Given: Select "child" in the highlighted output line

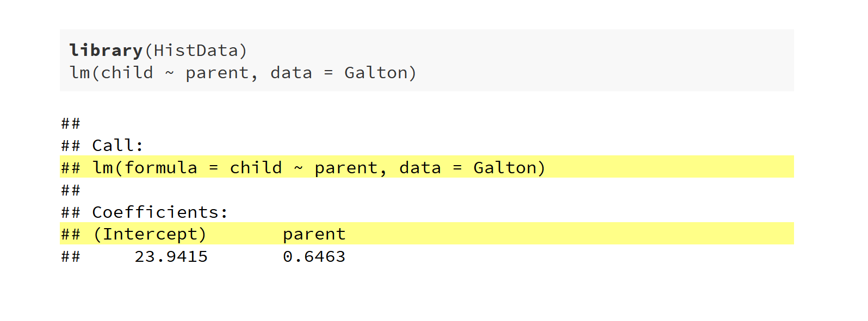Looking at the screenshot, I should (256, 168).
